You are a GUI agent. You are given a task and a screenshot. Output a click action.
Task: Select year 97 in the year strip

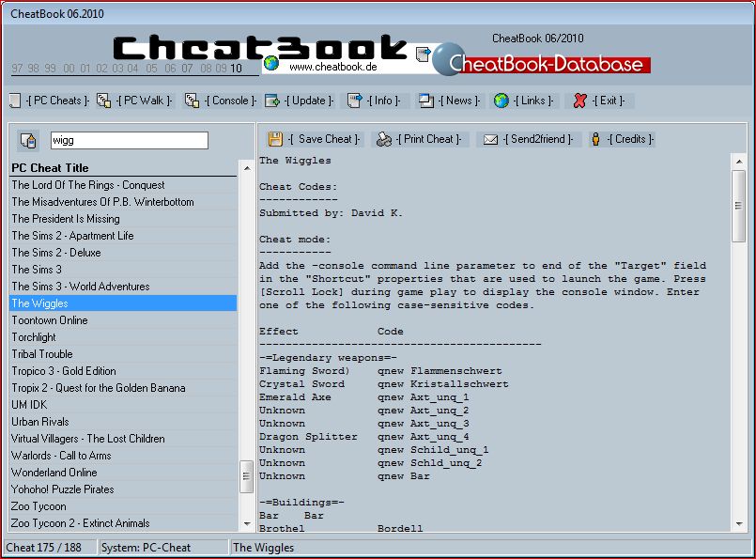(17, 69)
